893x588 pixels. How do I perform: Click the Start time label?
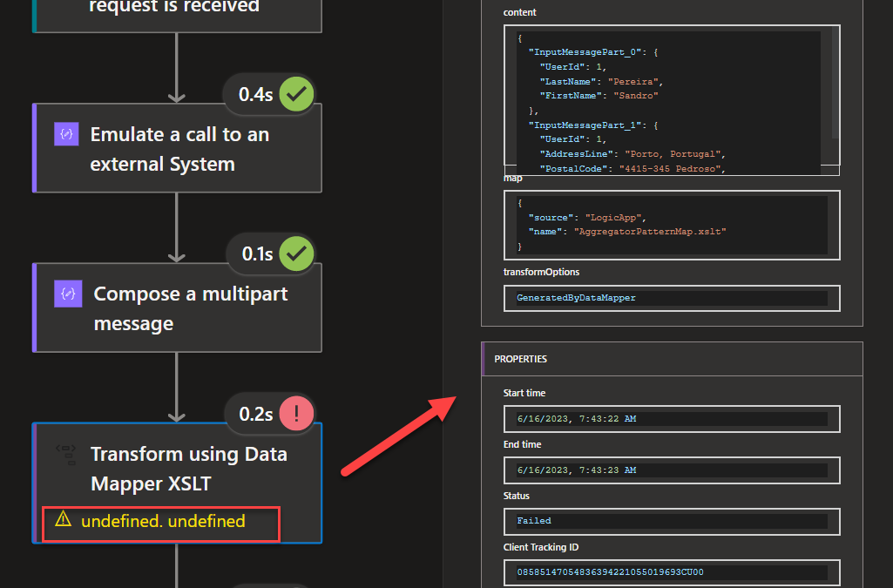tap(524, 394)
